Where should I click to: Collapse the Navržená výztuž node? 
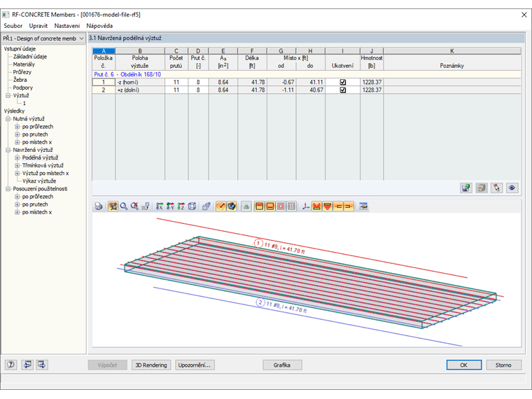(8, 150)
